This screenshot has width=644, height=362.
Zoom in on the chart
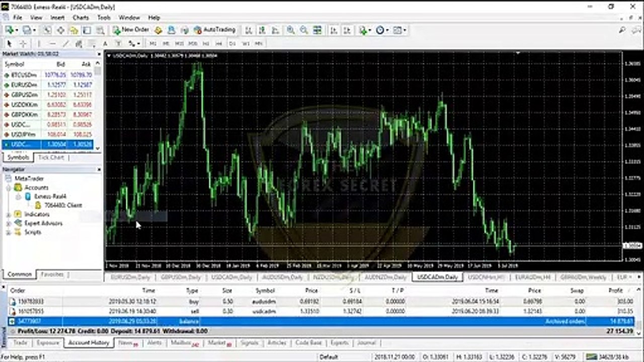click(291, 30)
